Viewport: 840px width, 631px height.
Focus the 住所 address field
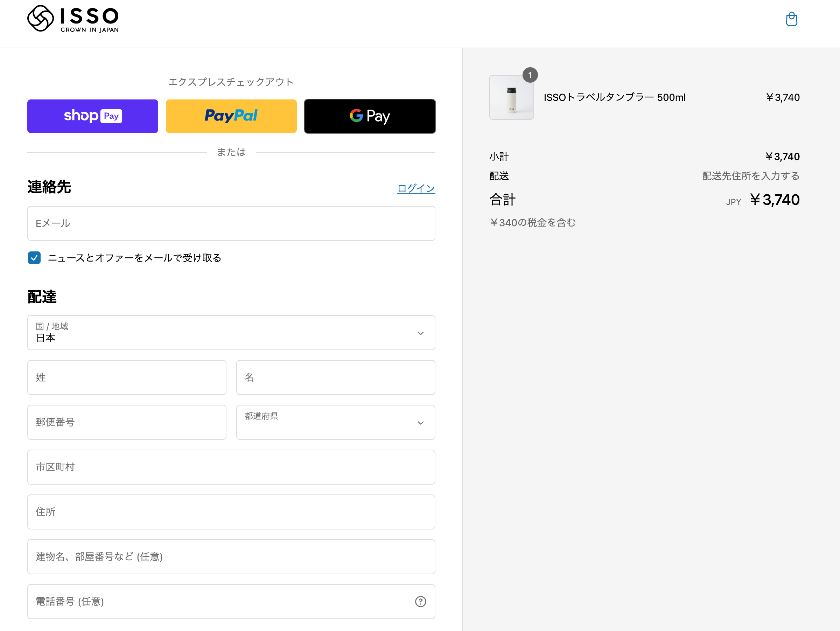231,512
